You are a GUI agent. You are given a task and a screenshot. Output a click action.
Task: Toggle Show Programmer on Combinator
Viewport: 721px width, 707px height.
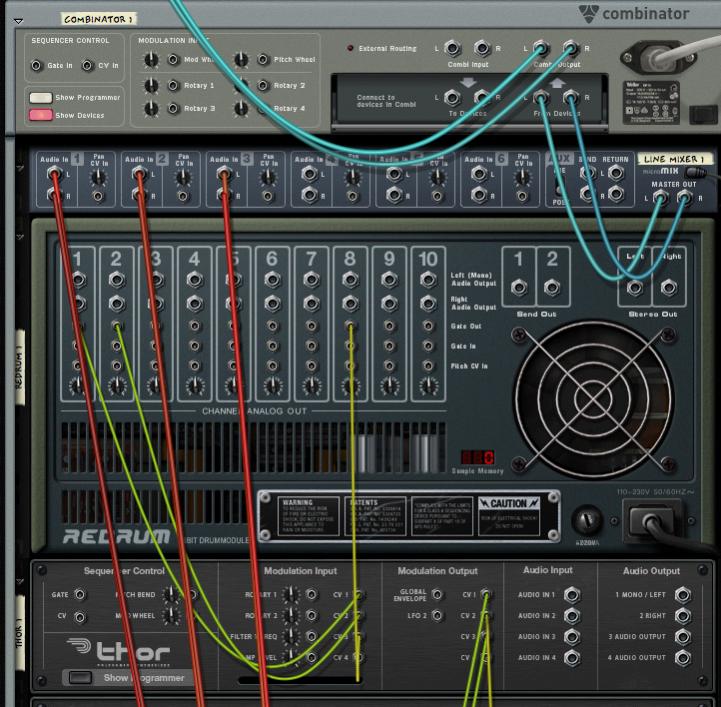40,97
